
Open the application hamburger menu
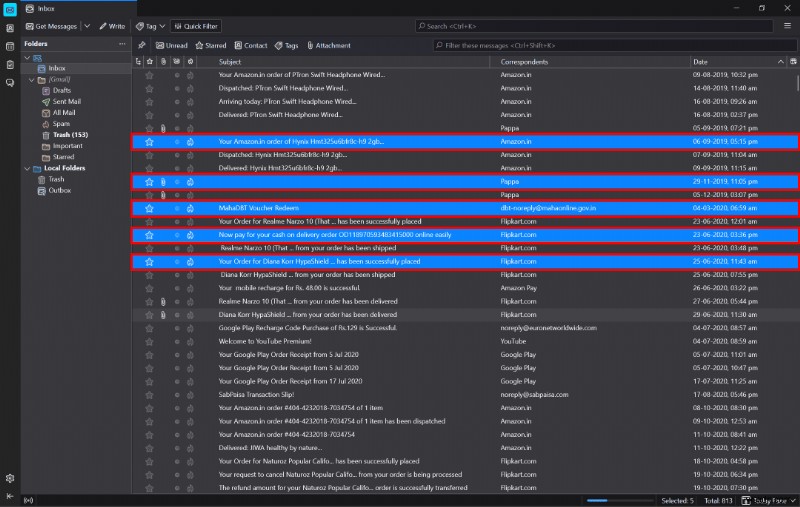(x=787, y=26)
